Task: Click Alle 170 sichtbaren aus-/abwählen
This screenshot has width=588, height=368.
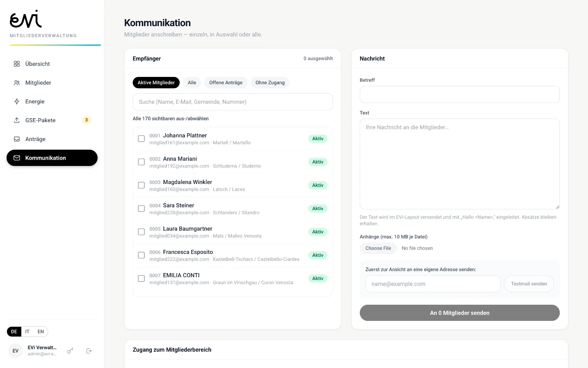Action: pos(171,118)
